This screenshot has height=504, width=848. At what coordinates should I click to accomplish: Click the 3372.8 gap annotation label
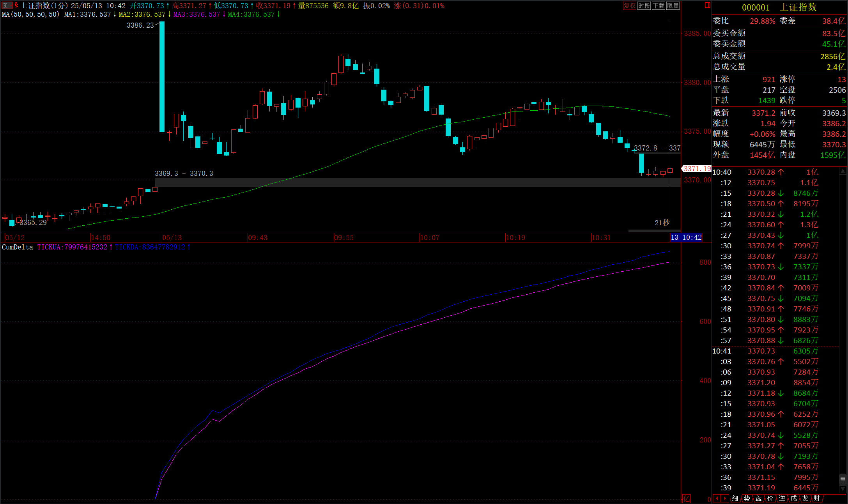657,148
